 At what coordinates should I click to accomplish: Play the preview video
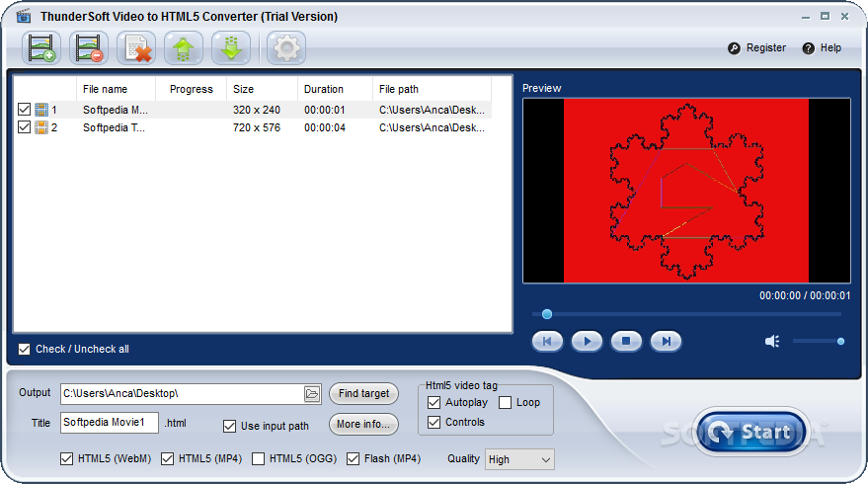(587, 341)
